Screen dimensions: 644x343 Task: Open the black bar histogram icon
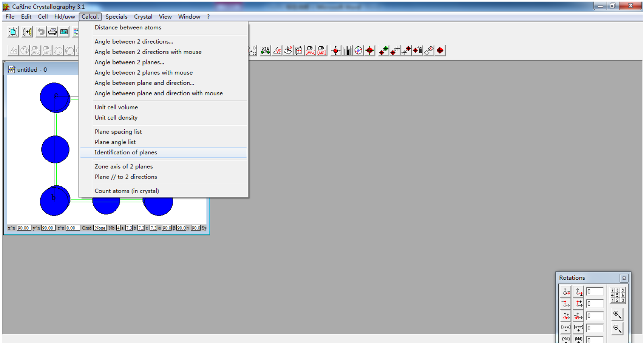(347, 50)
